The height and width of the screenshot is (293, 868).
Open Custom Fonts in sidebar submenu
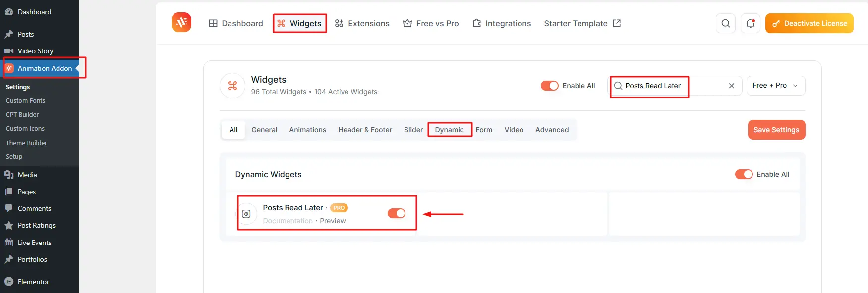pyautogui.click(x=25, y=100)
